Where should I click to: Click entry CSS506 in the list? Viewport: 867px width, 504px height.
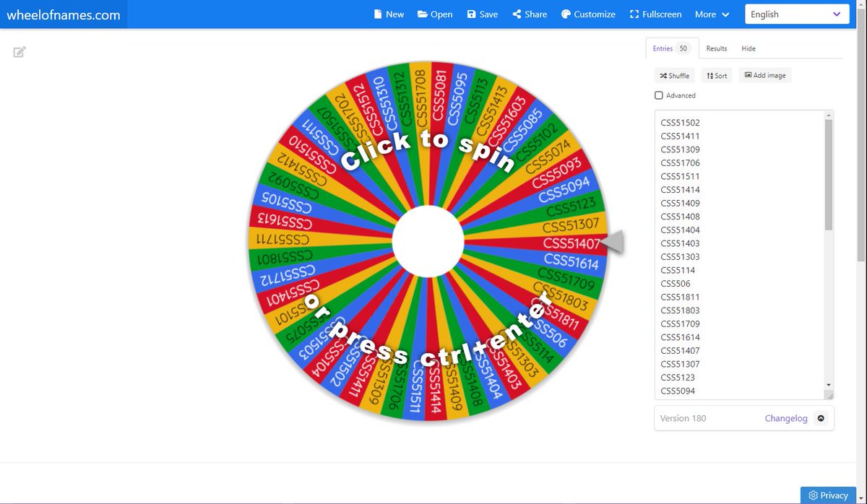pyautogui.click(x=676, y=284)
